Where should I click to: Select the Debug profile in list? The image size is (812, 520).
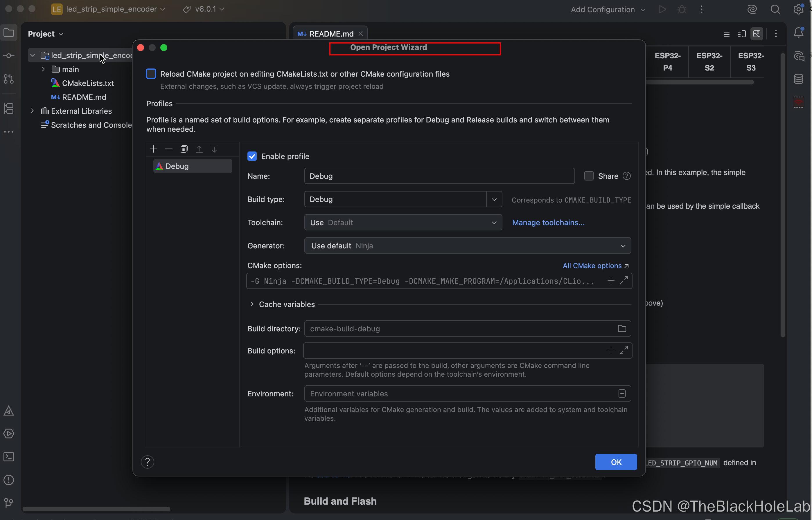(193, 166)
